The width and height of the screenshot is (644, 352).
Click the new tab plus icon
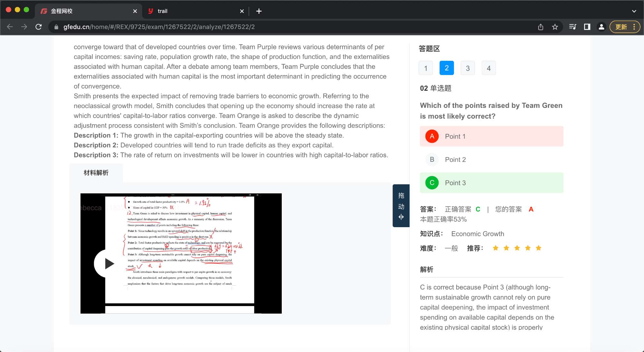click(259, 11)
